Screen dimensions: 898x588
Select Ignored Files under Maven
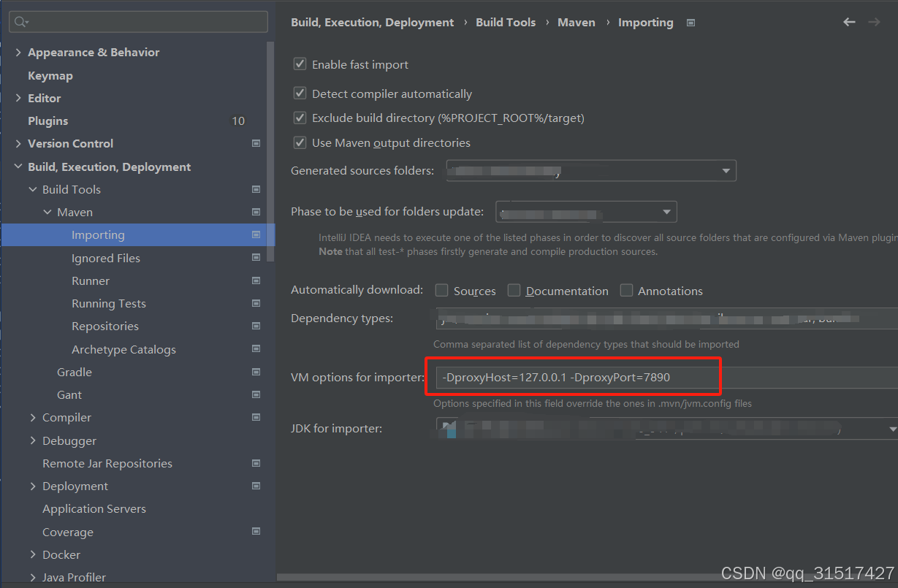click(106, 258)
